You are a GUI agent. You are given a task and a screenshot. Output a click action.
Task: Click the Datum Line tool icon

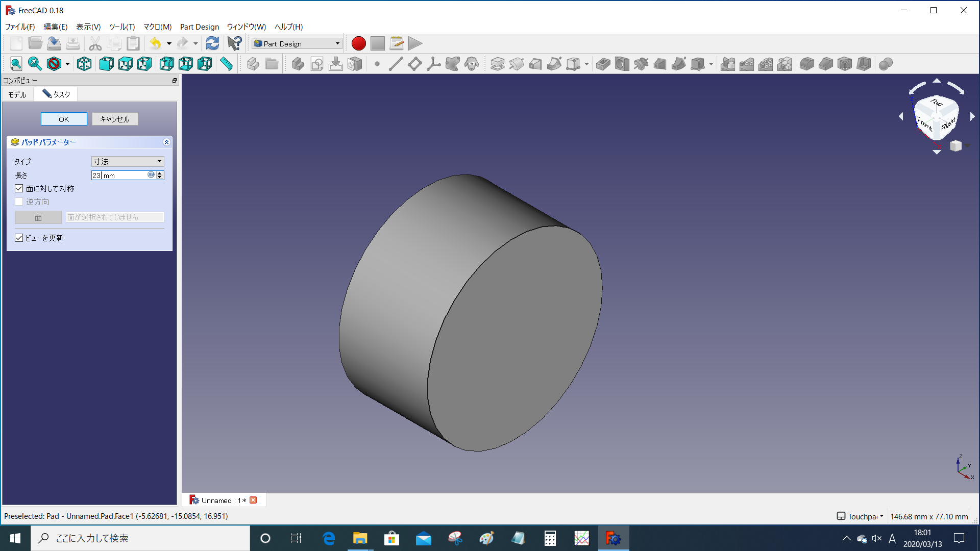396,64
